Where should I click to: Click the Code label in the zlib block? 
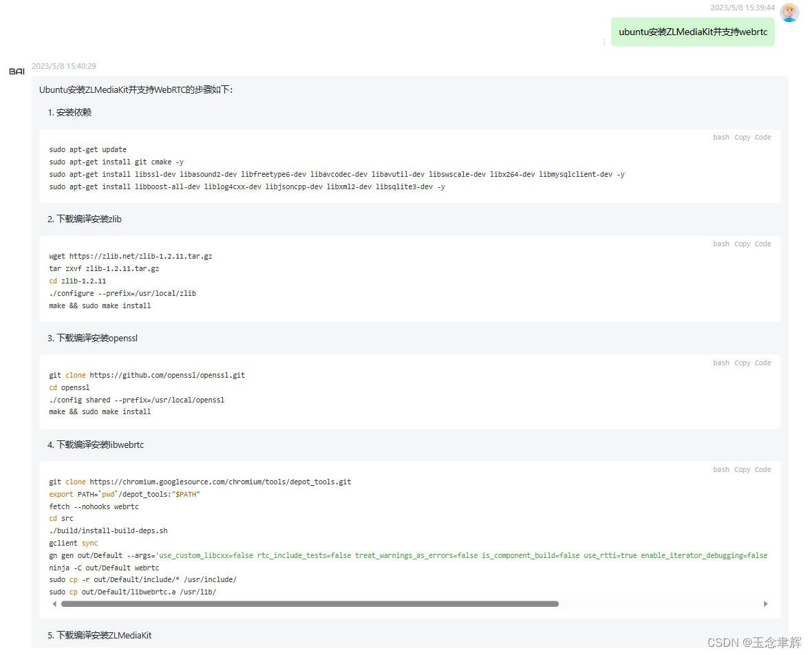click(763, 244)
